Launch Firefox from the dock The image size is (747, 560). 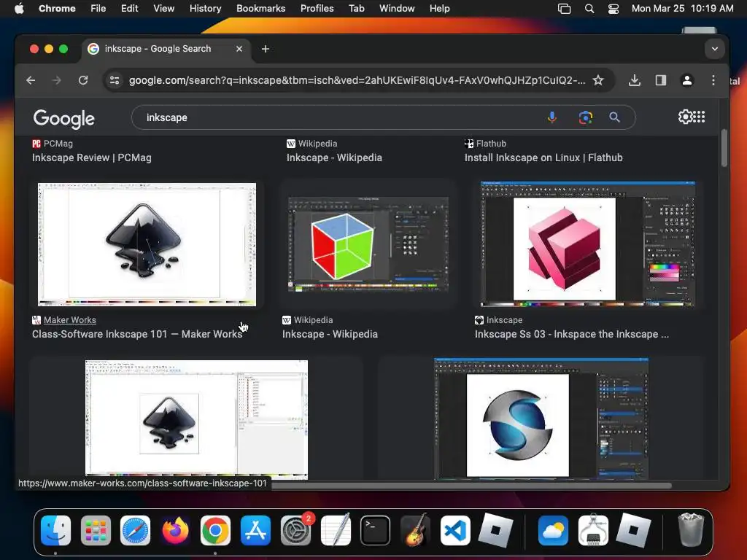(x=175, y=530)
